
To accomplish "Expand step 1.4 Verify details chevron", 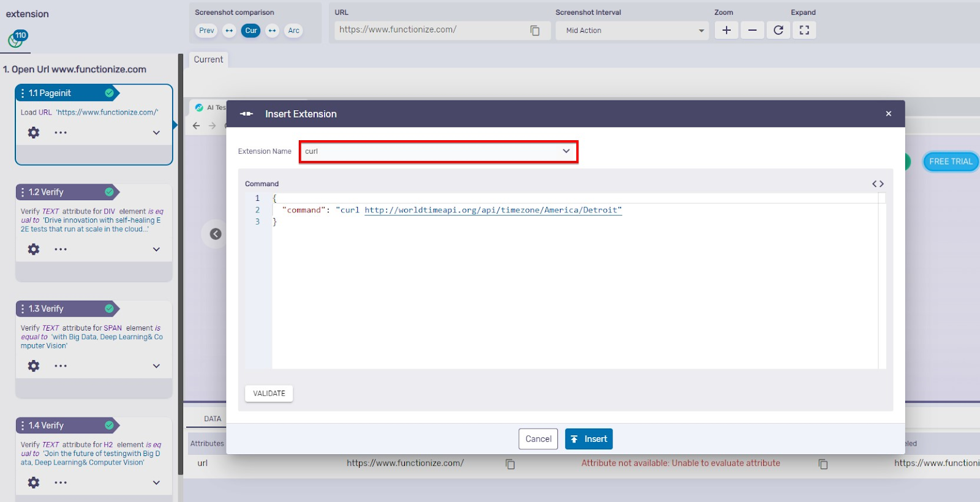I will pyautogui.click(x=156, y=482).
